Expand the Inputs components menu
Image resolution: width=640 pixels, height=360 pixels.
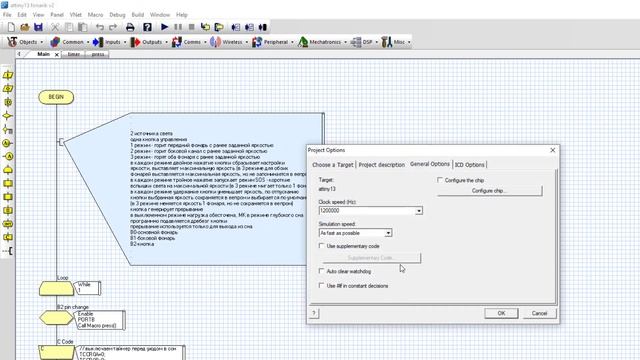pos(109,42)
